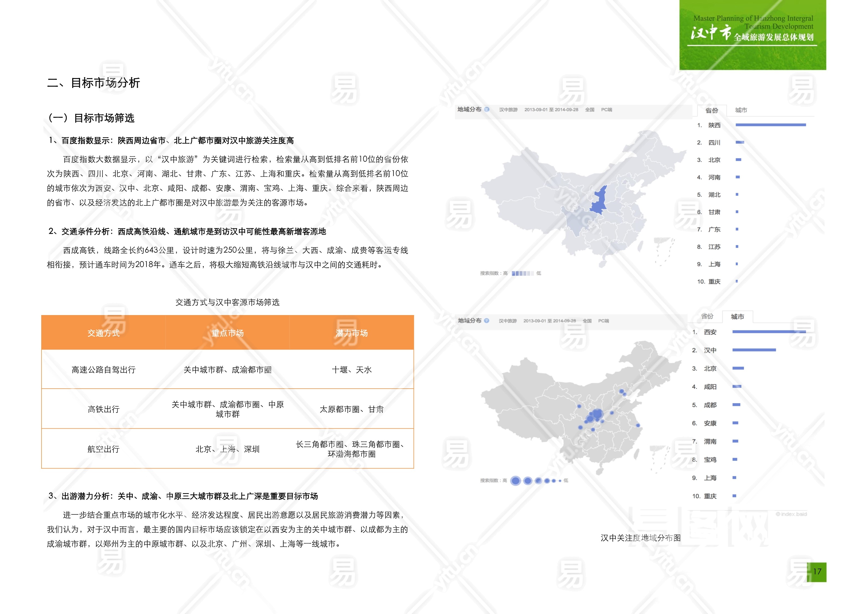Click the largest circle in the lower 搜索指数 legend
This screenshot has width=868, height=614.
coord(515,481)
